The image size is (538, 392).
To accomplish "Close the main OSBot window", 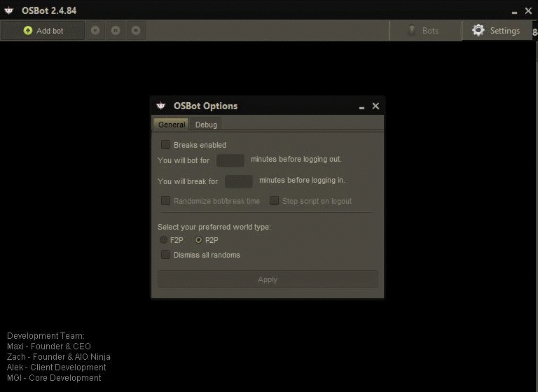I will 528,11.
